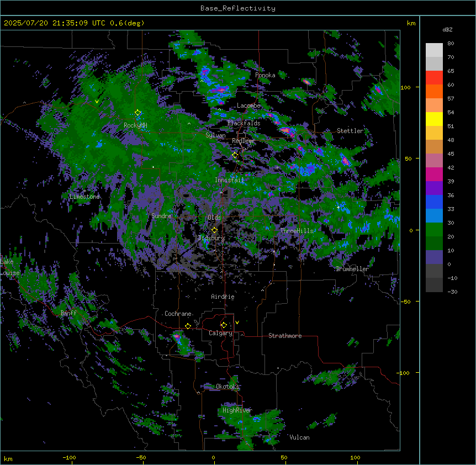Click the light gray 70-80 dBZ legend swatch
This screenshot has height=465, width=476.
coord(434,50)
